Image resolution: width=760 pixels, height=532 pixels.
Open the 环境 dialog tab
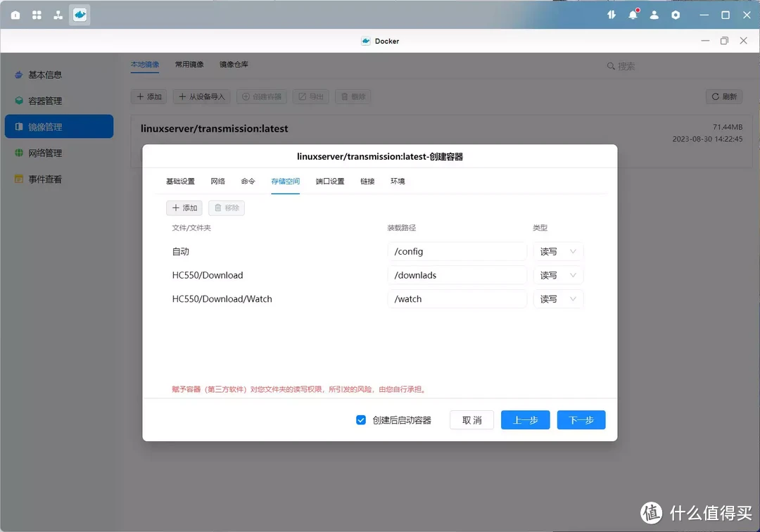coord(398,182)
